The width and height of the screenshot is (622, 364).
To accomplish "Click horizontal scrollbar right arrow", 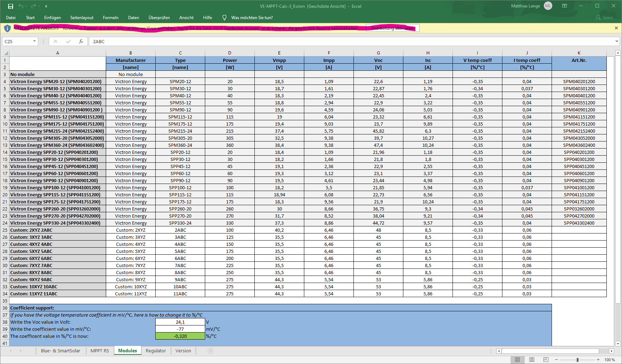I will click(611, 351).
